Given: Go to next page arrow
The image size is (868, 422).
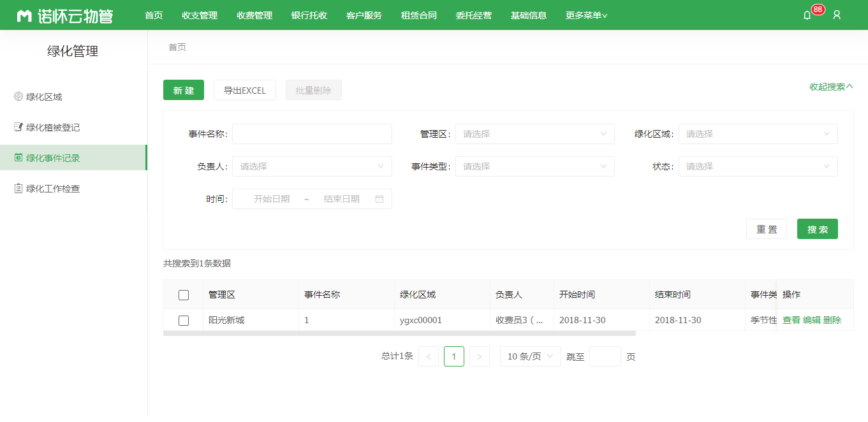Looking at the screenshot, I should [x=480, y=356].
